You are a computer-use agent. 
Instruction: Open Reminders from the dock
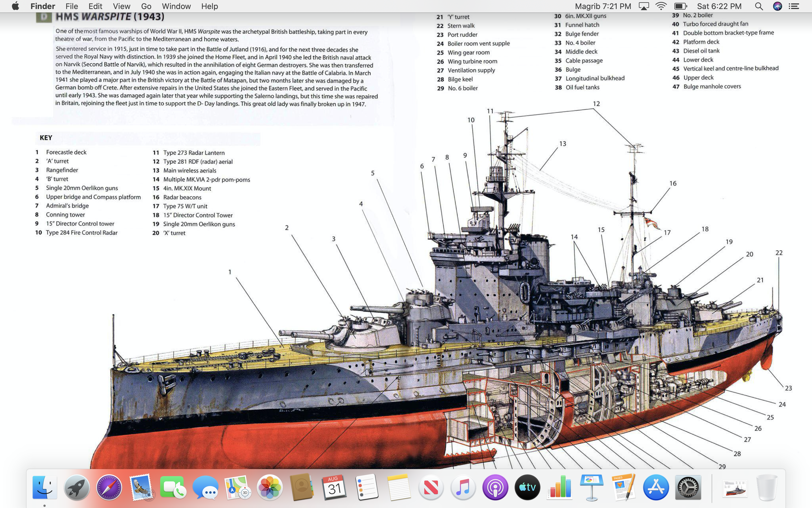click(x=367, y=487)
